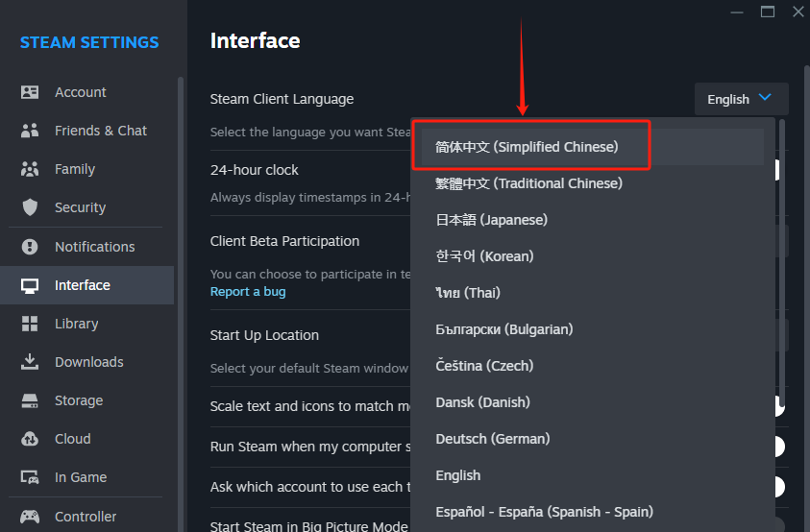Click the Family group icon
The height and width of the screenshot is (532, 810).
point(30,169)
